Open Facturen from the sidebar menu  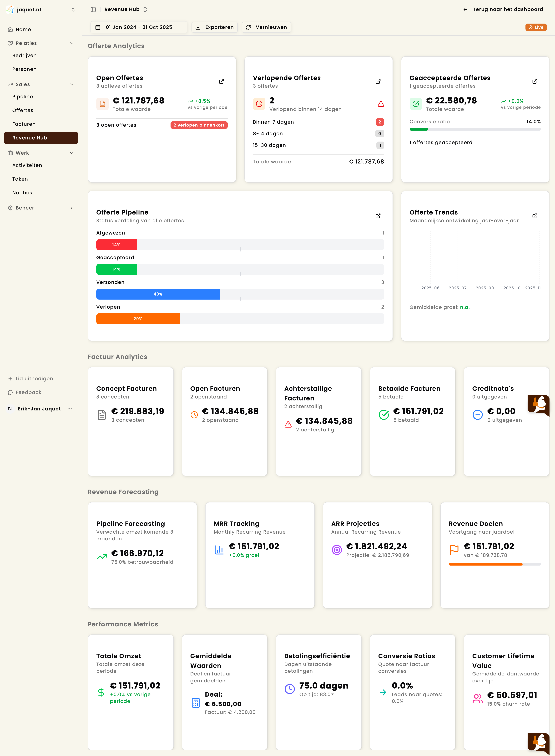[24, 124]
